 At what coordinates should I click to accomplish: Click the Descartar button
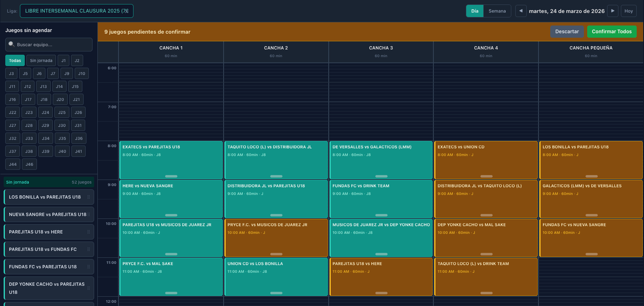pyautogui.click(x=567, y=32)
